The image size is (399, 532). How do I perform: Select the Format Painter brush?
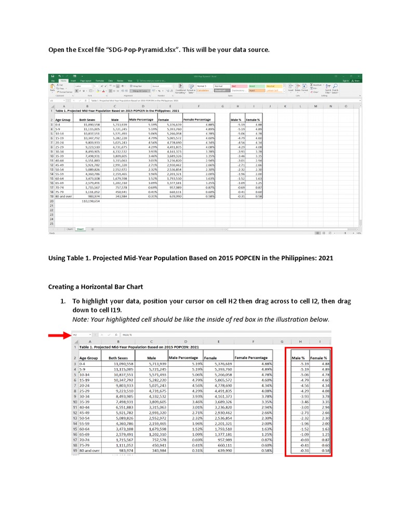coord(64,92)
